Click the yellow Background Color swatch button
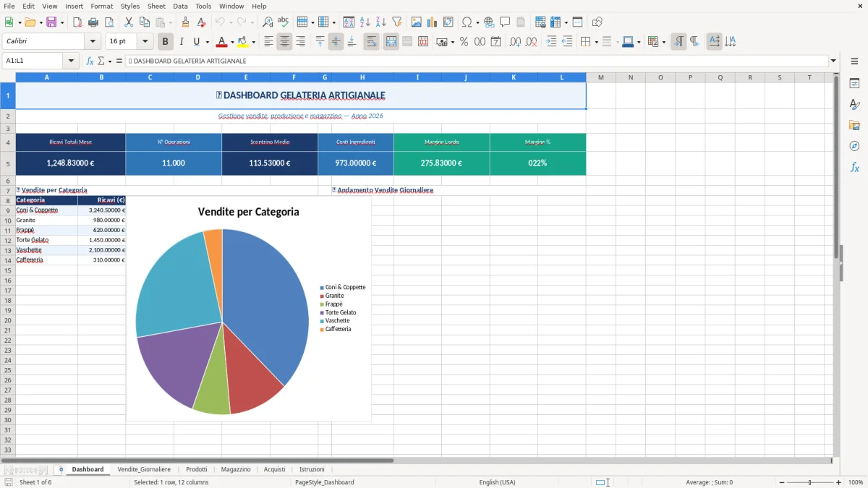This screenshot has height=488, width=868. (243, 42)
